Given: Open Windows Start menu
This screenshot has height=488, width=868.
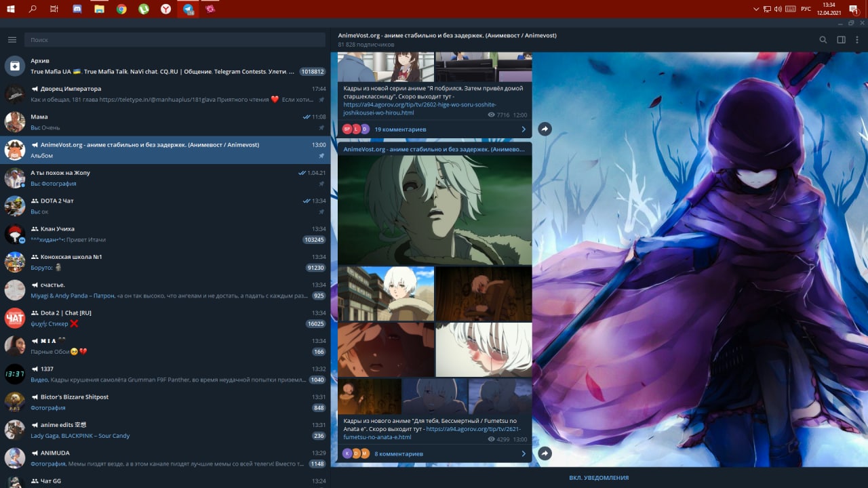Looking at the screenshot, I should point(12,9).
